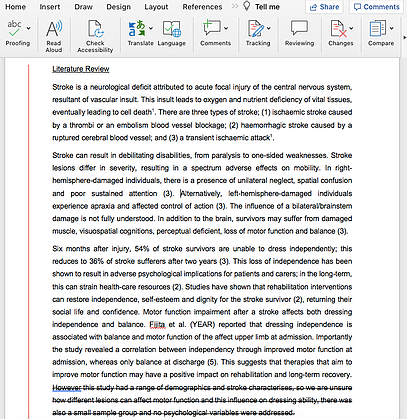Switch to the References tab
The height and width of the screenshot is (419, 407).
[x=202, y=7]
